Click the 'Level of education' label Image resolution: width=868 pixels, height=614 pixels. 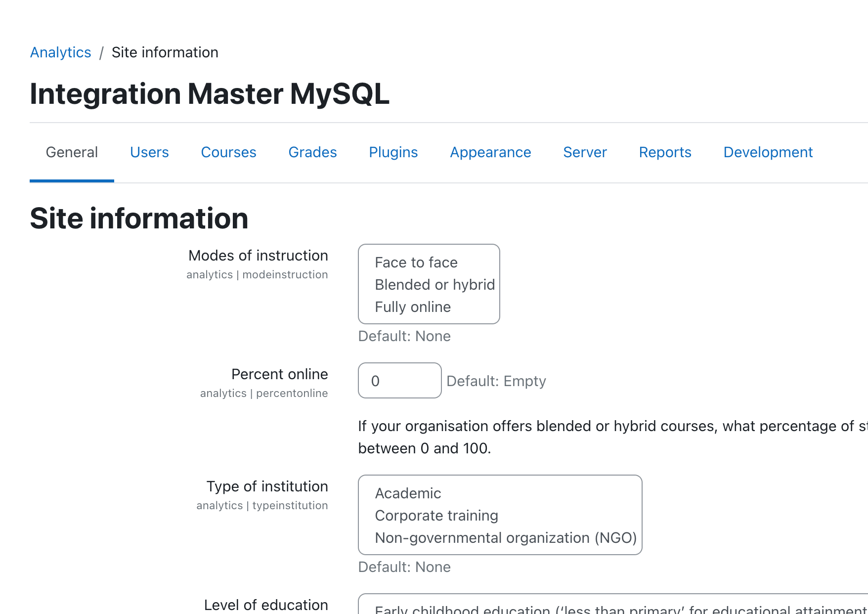pyautogui.click(x=266, y=605)
